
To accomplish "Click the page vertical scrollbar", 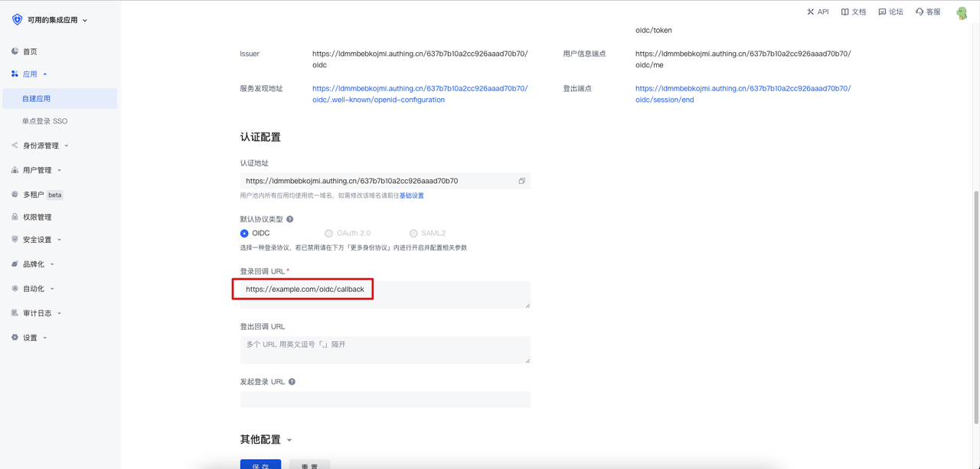I will 975,307.
